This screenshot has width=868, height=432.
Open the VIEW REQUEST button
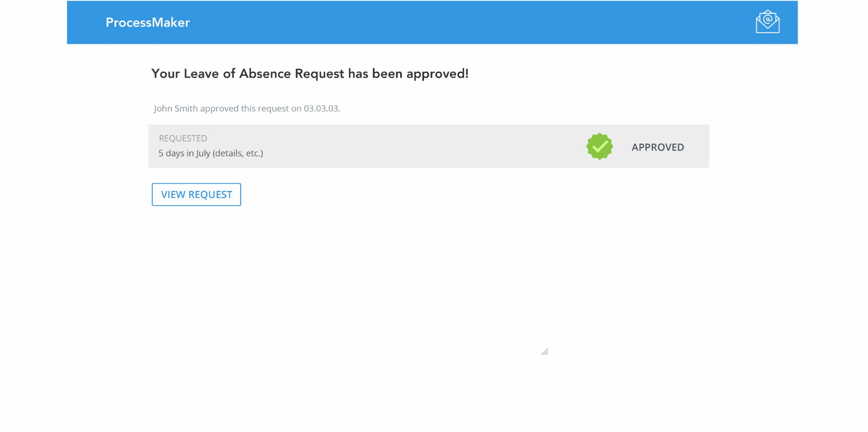[x=196, y=194]
